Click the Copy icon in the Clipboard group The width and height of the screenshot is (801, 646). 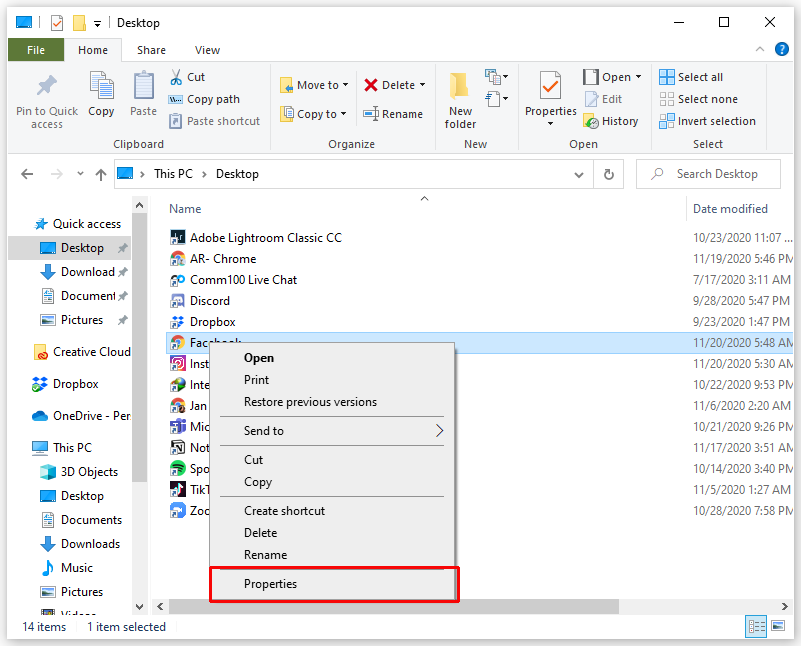coord(101,97)
